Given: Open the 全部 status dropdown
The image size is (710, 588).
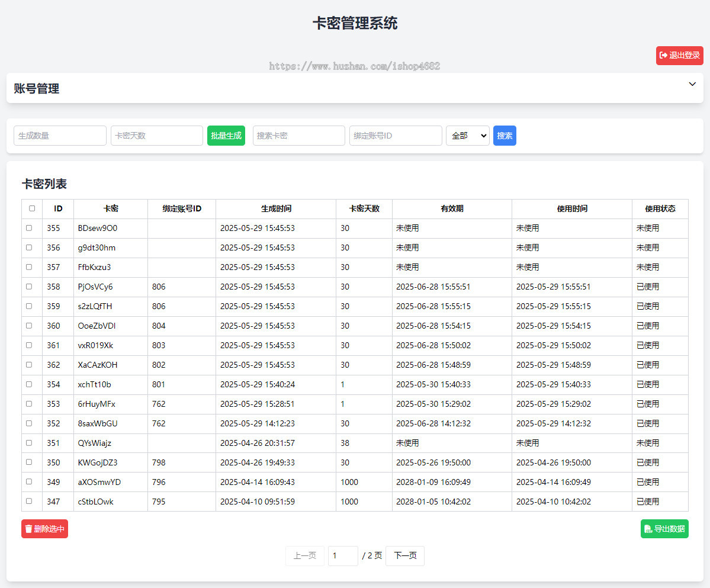Looking at the screenshot, I should click(467, 136).
